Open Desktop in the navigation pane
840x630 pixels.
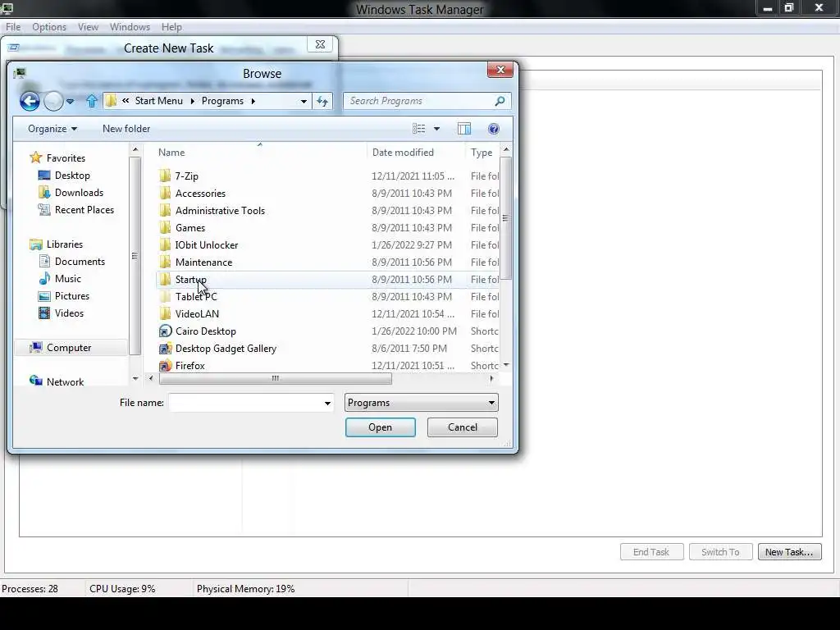point(64,176)
